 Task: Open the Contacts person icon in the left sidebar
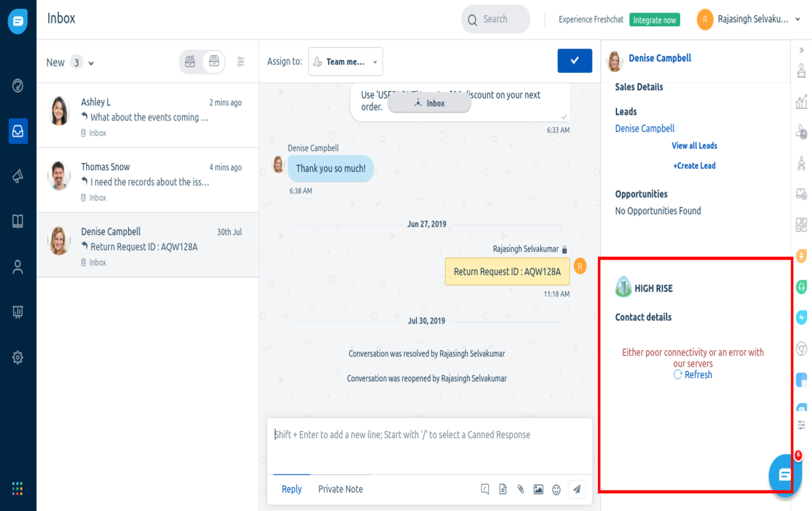pyautogui.click(x=18, y=267)
